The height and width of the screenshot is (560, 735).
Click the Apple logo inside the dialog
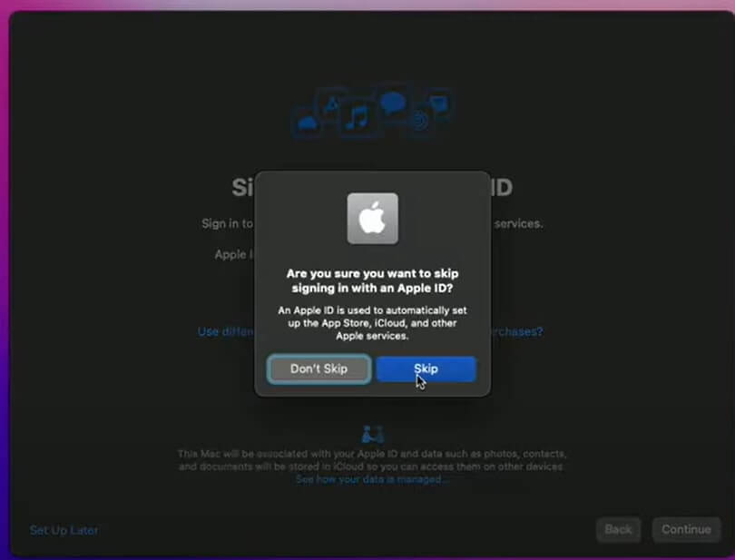tap(374, 218)
